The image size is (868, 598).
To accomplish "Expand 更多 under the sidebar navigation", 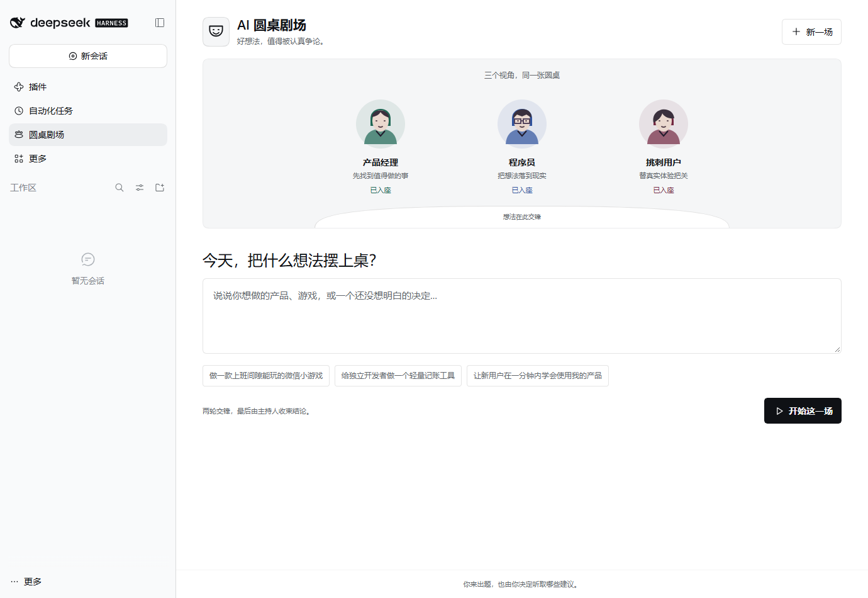I will (88, 159).
